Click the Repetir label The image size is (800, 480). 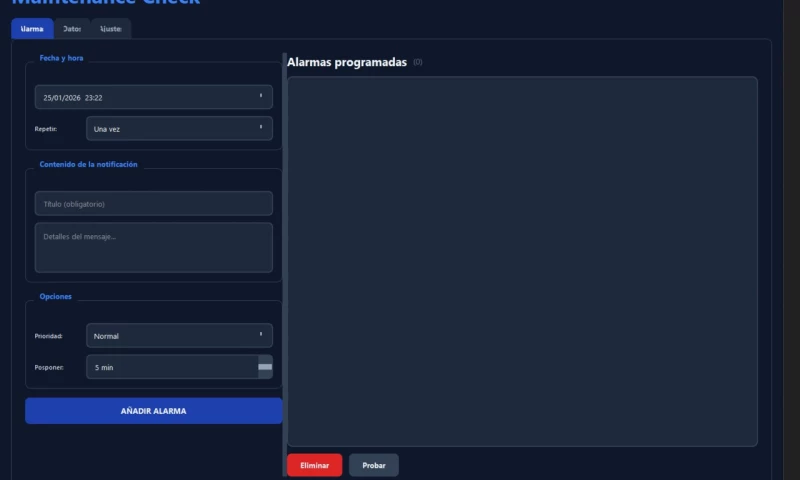pos(46,129)
